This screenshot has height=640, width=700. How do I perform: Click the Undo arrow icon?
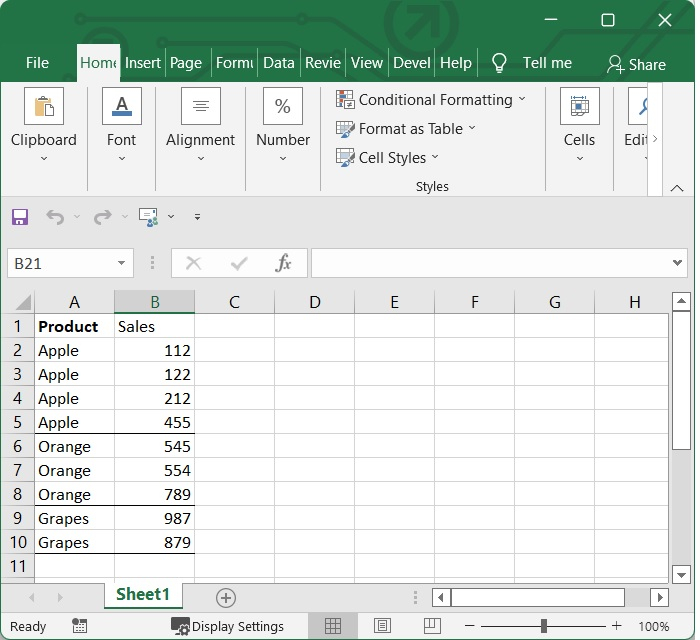pyautogui.click(x=54, y=217)
